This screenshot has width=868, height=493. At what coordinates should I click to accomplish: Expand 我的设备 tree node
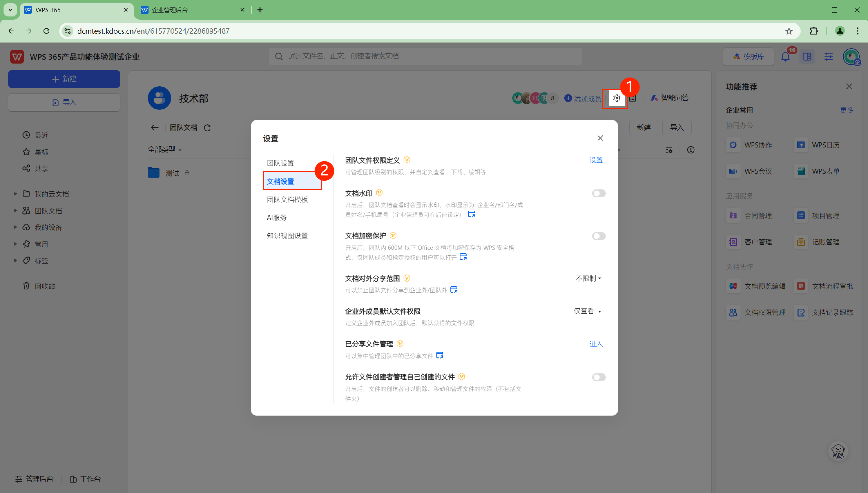click(x=15, y=227)
